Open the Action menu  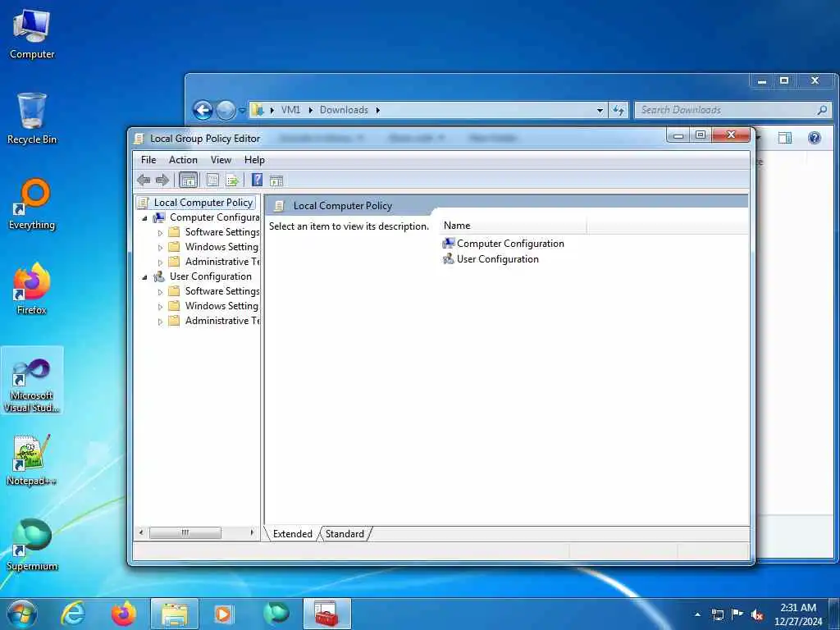(183, 160)
